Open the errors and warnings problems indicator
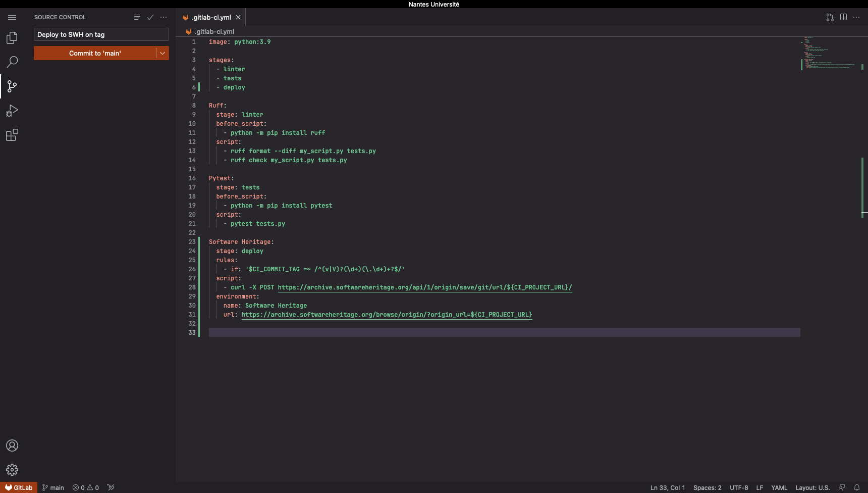The height and width of the screenshot is (493, 868). (x=86, y=487)
